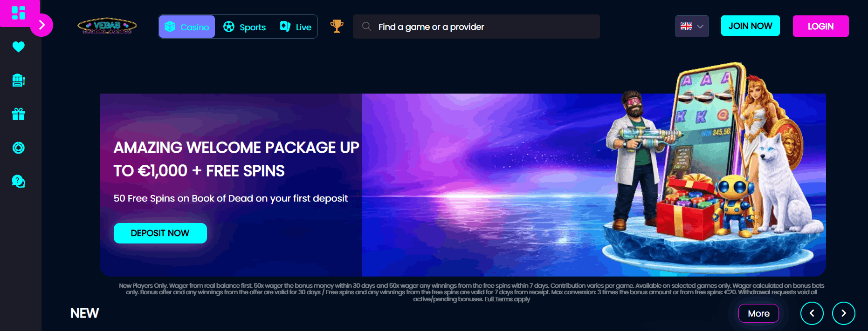
Task: Click the casino chip icon in sidebar
Action: 19,148
